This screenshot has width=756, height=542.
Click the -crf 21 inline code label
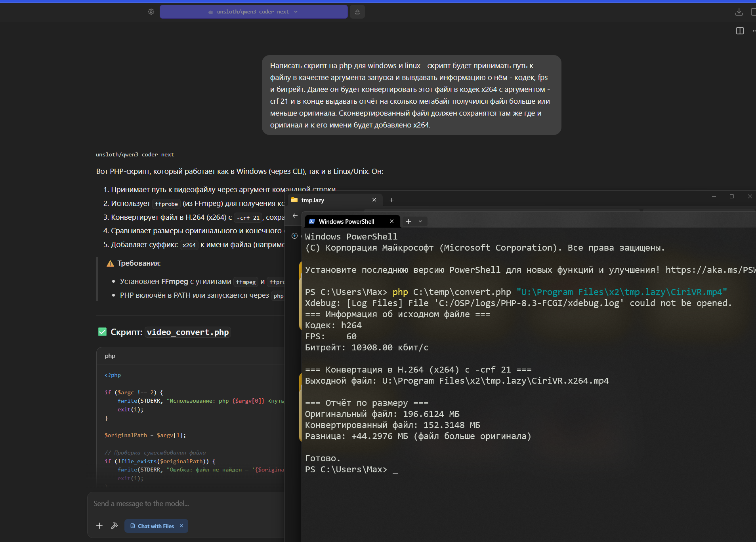click(x=248, y=218)
